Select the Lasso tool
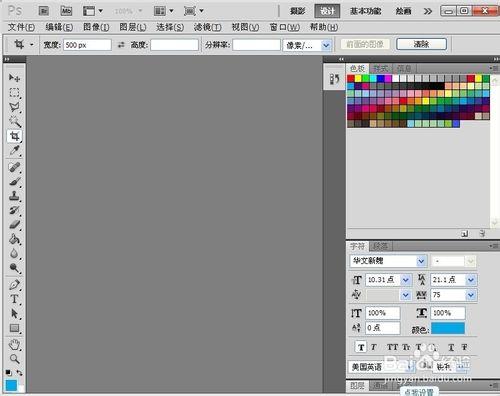 click(14, 107)
